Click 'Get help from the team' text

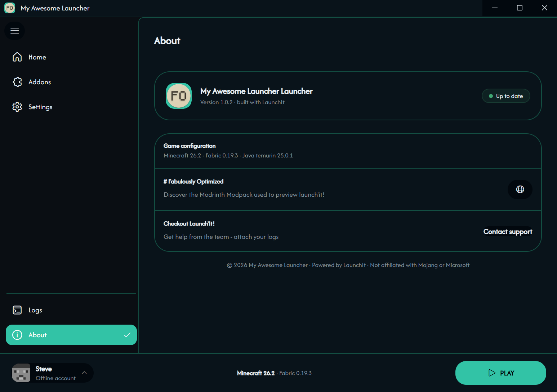click(221, 237)
